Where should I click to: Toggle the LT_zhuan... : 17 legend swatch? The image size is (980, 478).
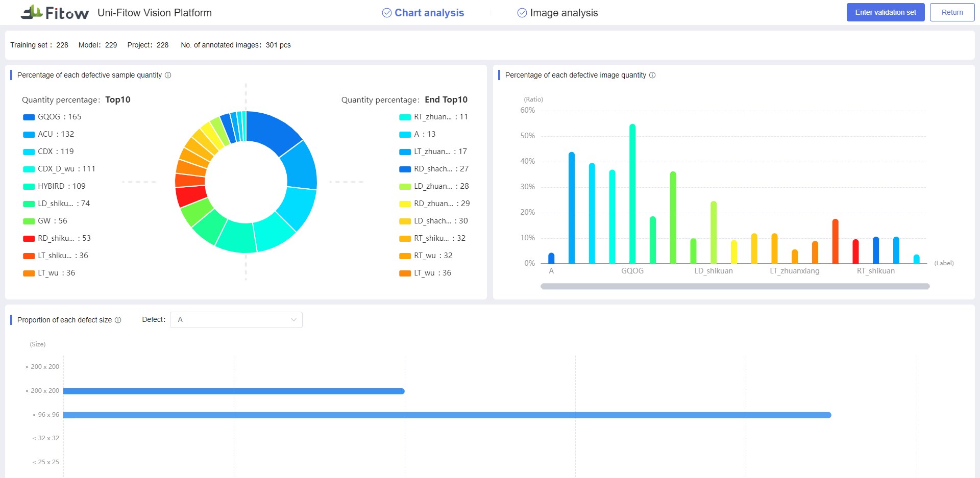405,152
